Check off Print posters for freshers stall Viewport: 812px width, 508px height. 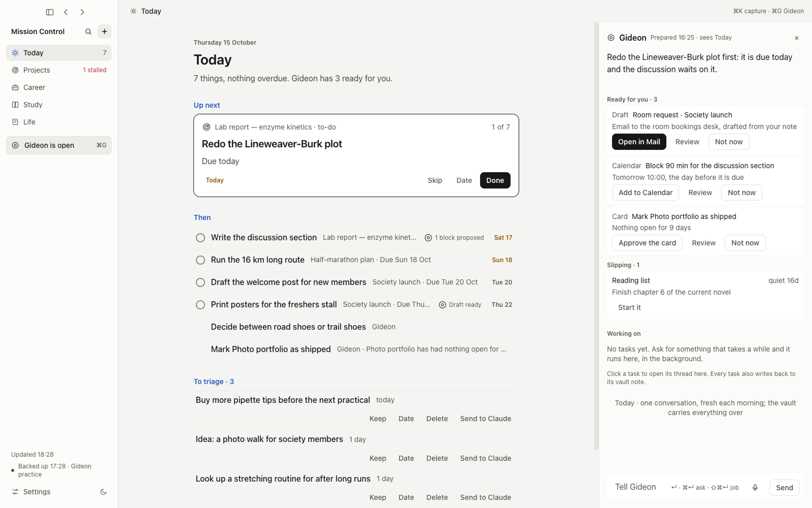click(x=200, y=305)
